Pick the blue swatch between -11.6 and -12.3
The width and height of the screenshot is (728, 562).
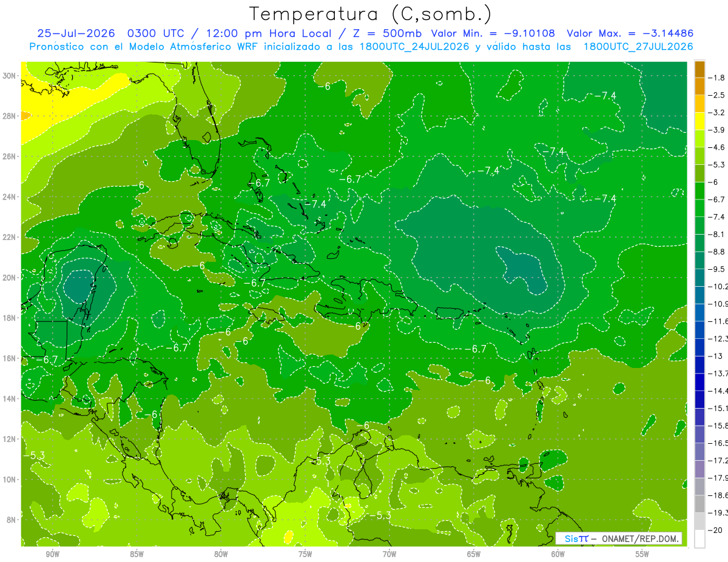click(x=699, y=330)
